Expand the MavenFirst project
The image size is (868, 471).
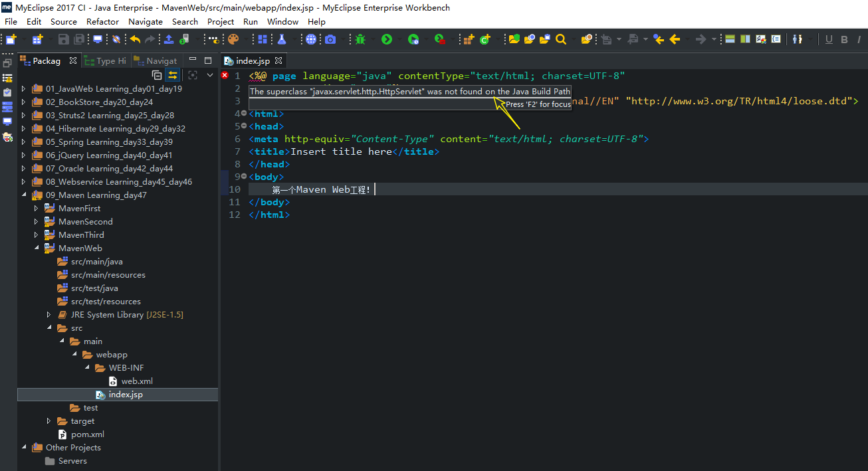37,209
